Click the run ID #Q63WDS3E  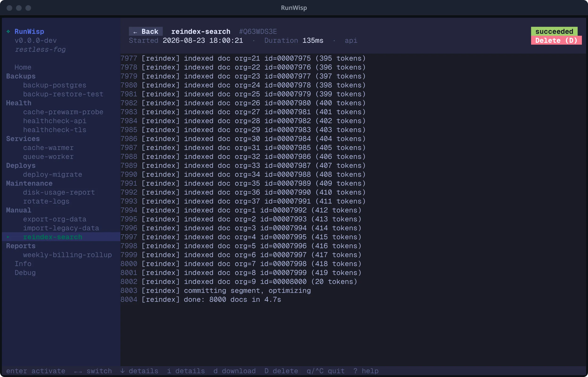[258, 31]
